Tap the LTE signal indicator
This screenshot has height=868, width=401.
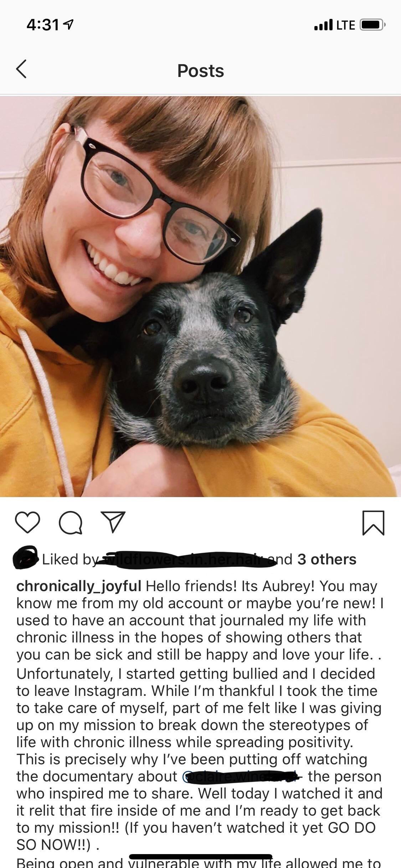346,25
